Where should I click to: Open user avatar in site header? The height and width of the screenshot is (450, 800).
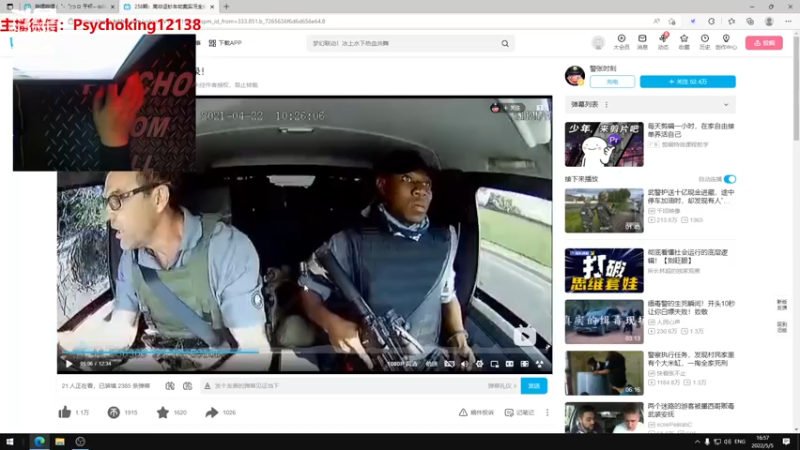[598, 43]
